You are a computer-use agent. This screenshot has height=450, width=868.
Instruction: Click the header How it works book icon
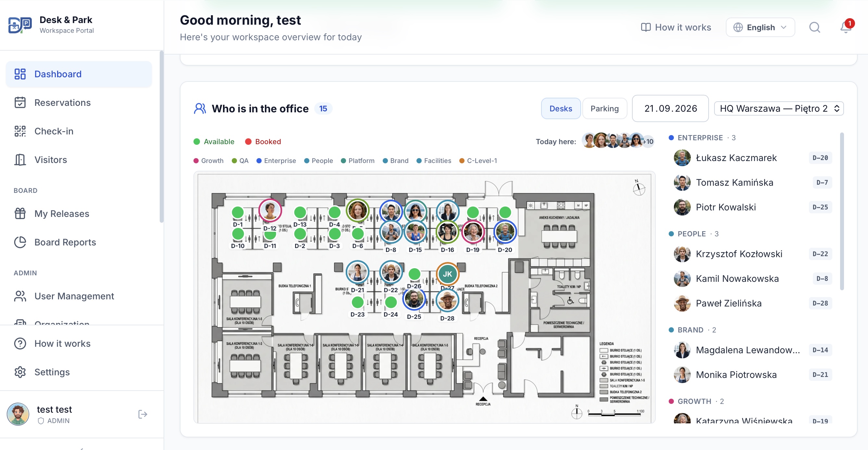(x=646, y=27)
